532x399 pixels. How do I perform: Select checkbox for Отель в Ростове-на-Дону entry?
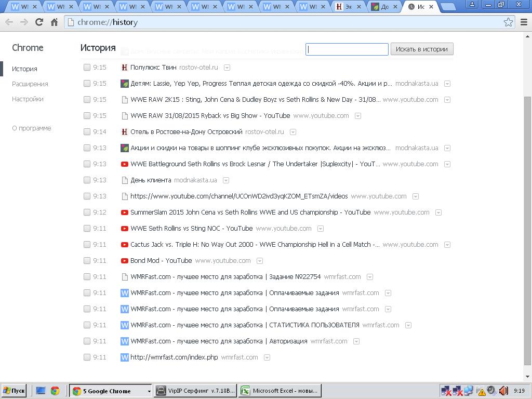87,132
